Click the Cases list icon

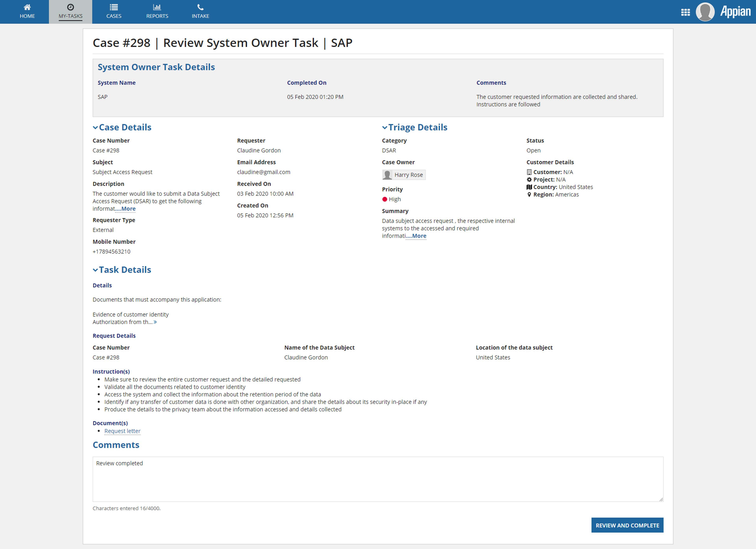pyautogui.click(x=114, y=7)
